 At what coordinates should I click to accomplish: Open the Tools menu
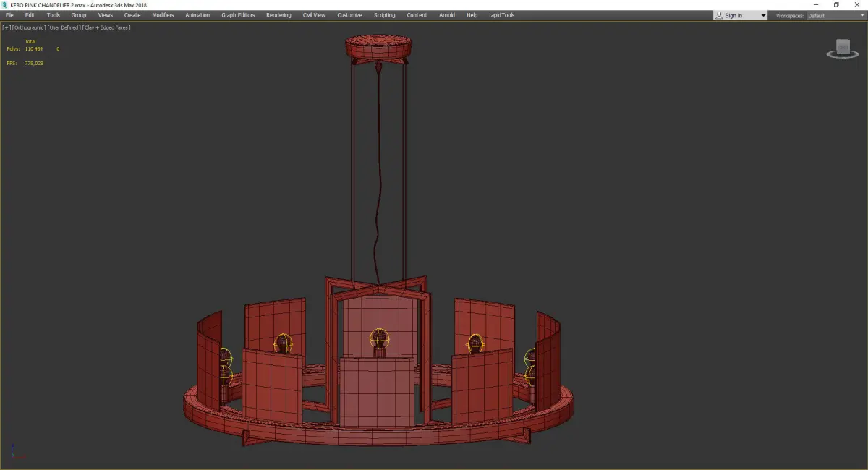(54, 15)
